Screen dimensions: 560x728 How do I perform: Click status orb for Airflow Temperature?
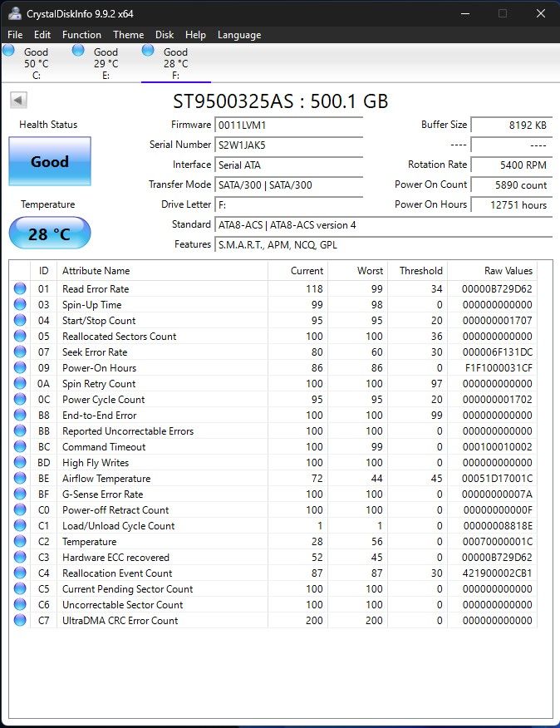[20, 478]
